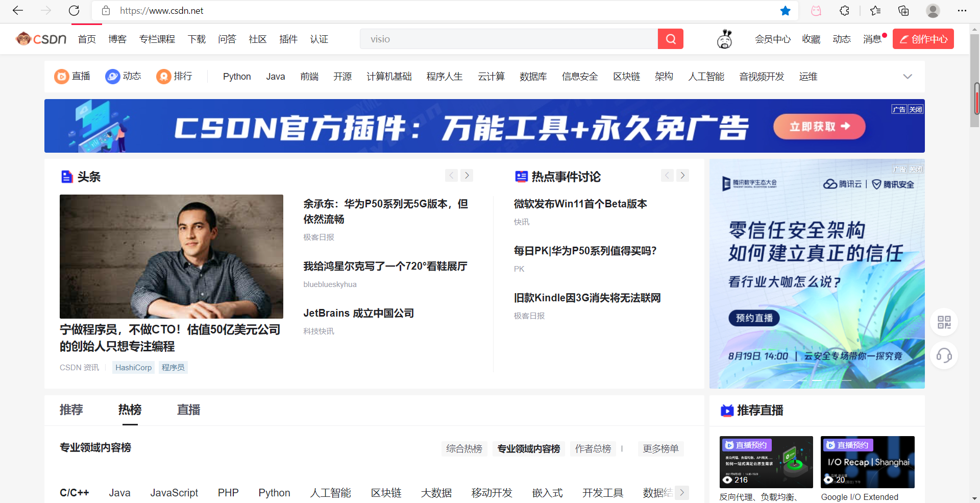
Task: Click the search magnifier icon
Action: [670, 39]
